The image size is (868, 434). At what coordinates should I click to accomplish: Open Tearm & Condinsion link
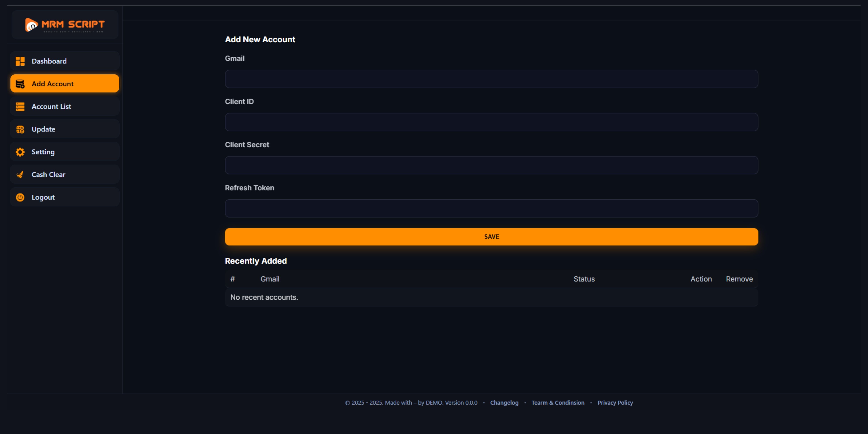pos(558,403)
